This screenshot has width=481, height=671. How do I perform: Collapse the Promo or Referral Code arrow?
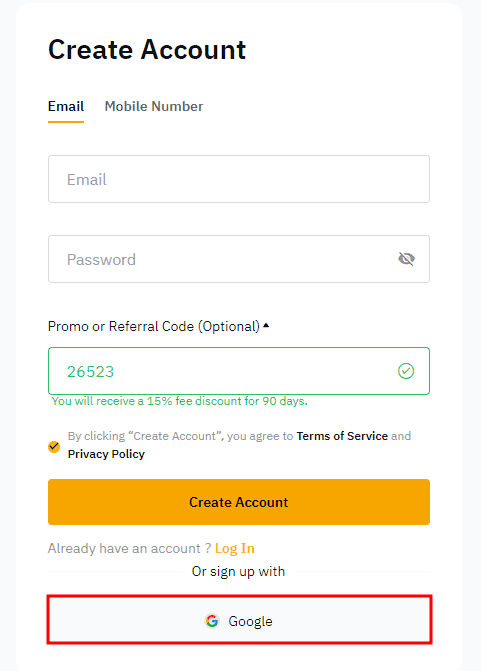266,326
